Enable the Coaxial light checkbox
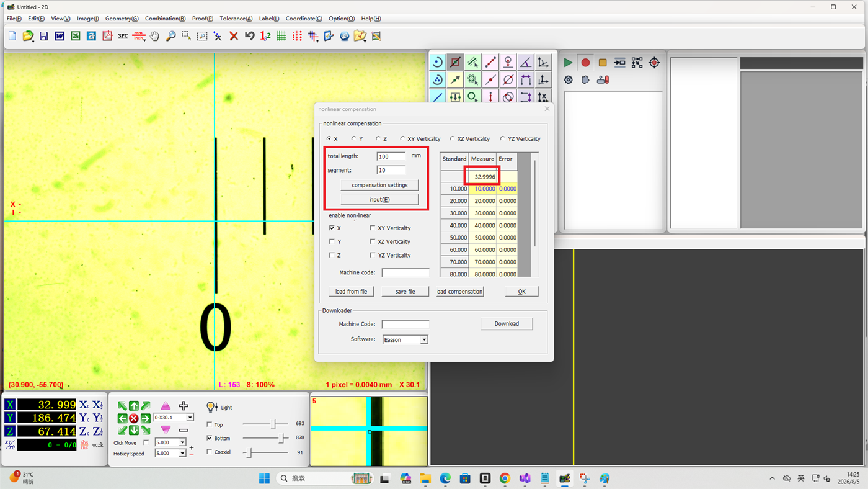 [209, 452]
